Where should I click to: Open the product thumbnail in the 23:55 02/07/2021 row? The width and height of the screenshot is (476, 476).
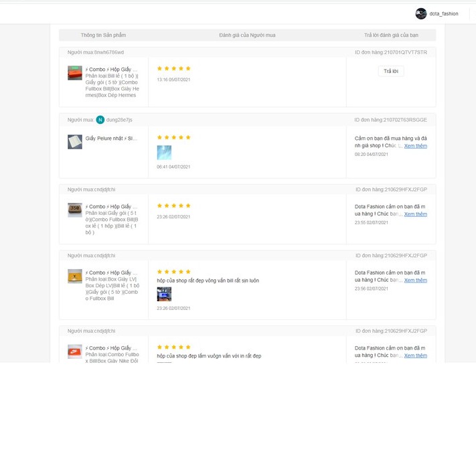pyautogui.click(x=75, y=210)
